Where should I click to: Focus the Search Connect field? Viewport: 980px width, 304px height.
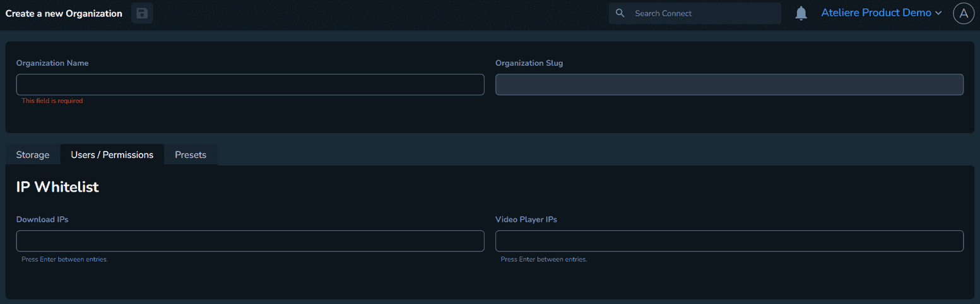coord(695,13)
